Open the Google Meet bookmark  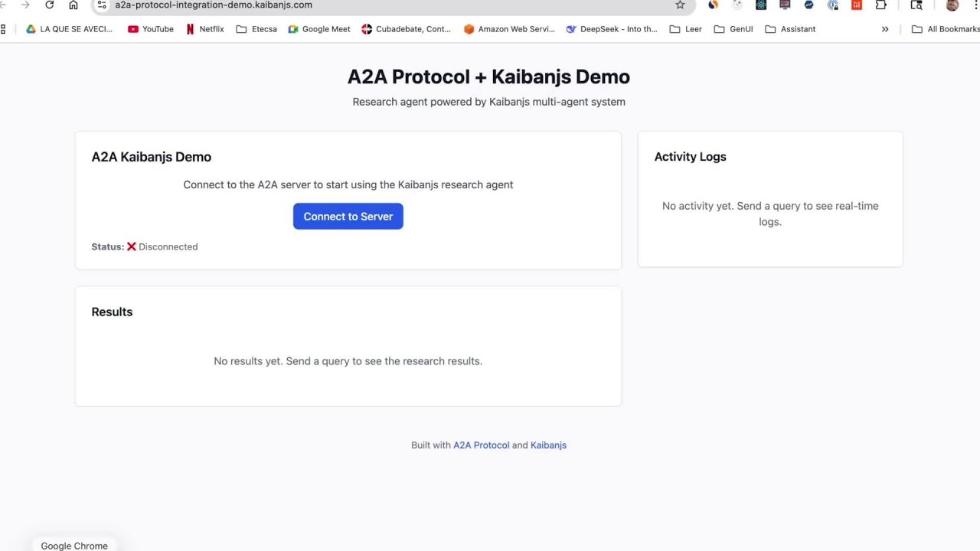tap(319, 29)
